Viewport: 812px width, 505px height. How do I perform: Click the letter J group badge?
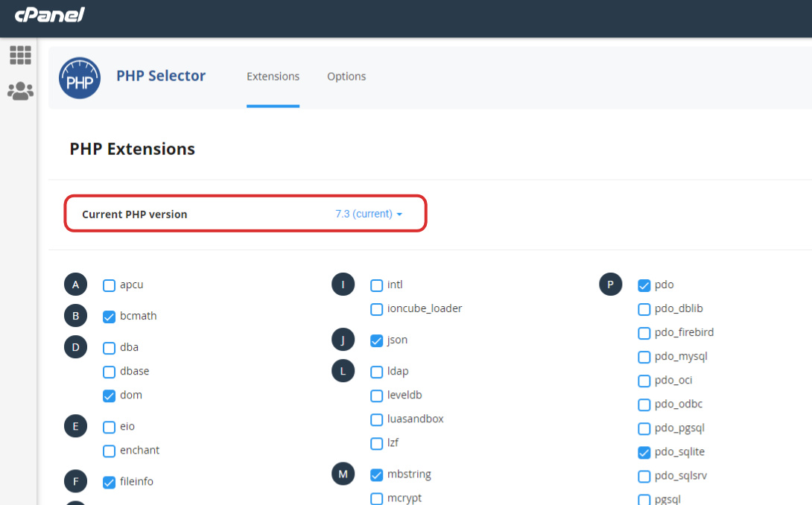coord(343,340)
